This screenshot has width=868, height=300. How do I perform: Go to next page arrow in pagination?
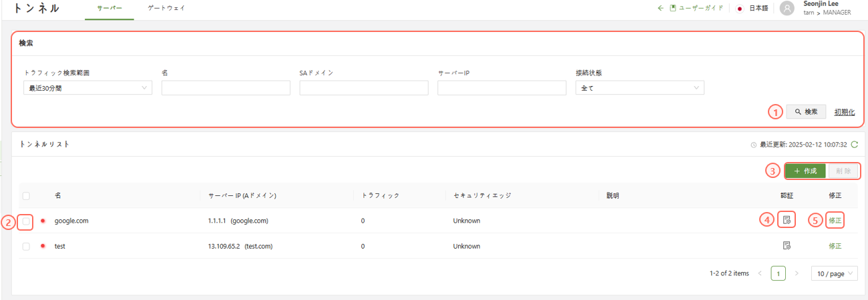796,273
